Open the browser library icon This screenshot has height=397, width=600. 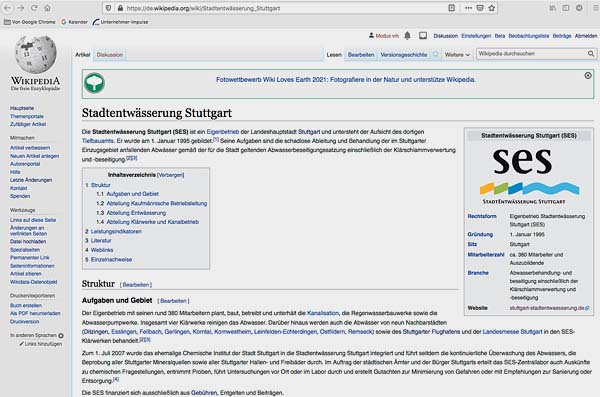[x=553, y=8]
